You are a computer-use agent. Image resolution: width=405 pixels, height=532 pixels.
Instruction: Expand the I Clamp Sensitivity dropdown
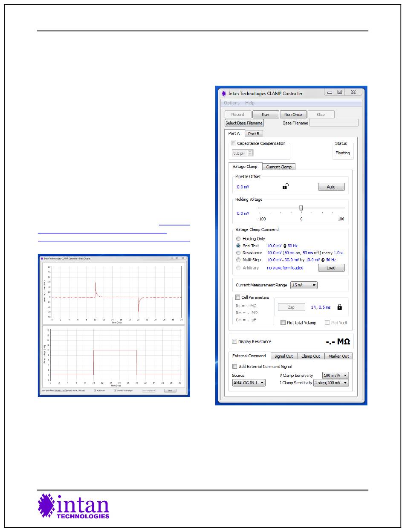click(331, 383)
